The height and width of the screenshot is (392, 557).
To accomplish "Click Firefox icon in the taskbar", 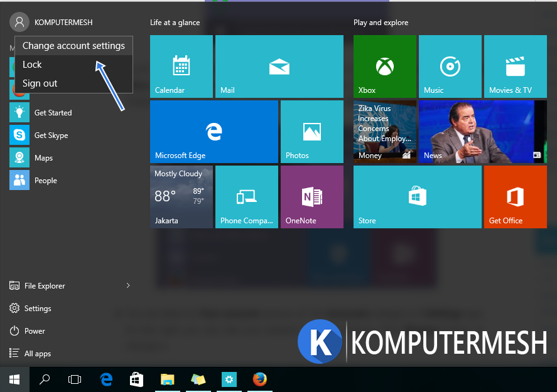I will (x=259, y=379).
